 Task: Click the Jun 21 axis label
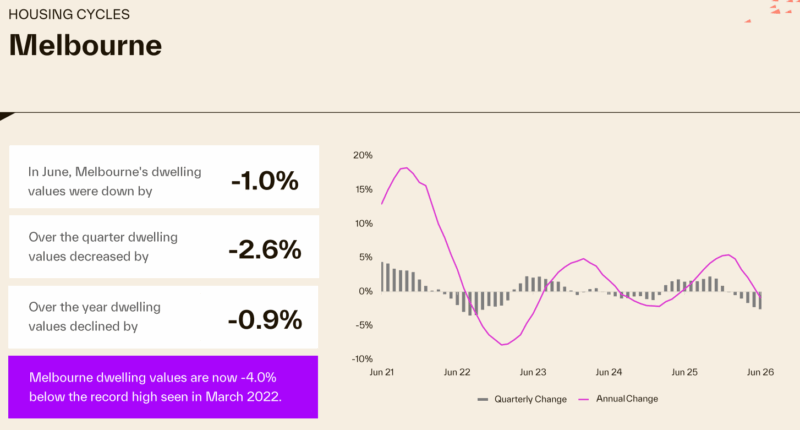coord(382,372)
